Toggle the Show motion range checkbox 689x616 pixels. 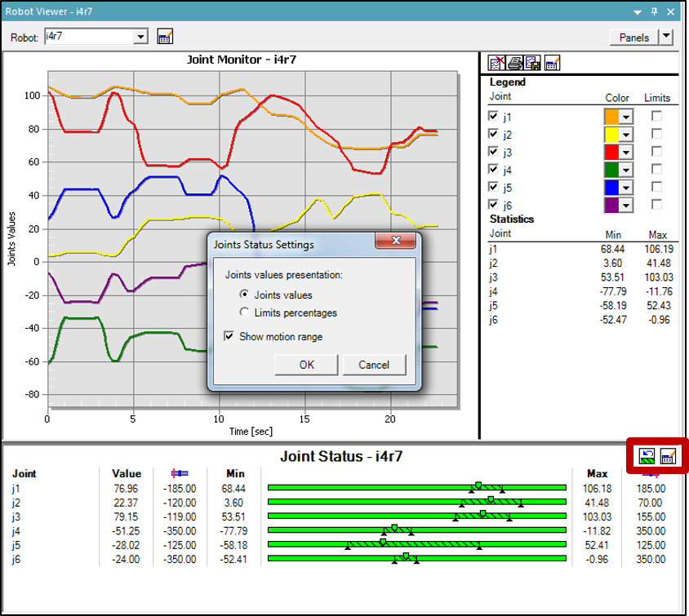(x=229, y=336)
